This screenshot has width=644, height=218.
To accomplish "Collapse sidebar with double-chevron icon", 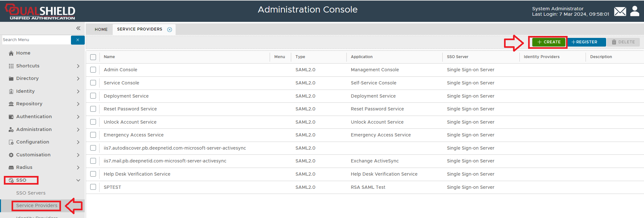I will [78, 28].
